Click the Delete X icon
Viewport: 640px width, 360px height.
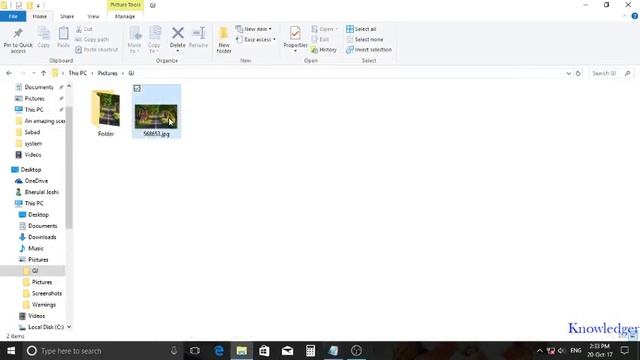tap(178, 33)
